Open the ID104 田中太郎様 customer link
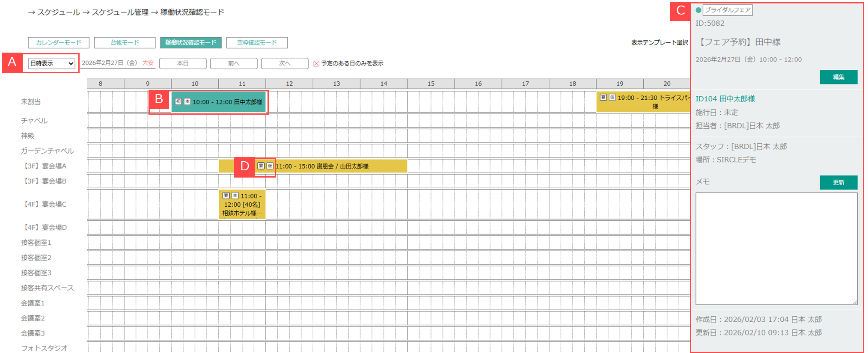 click(725, 99)
